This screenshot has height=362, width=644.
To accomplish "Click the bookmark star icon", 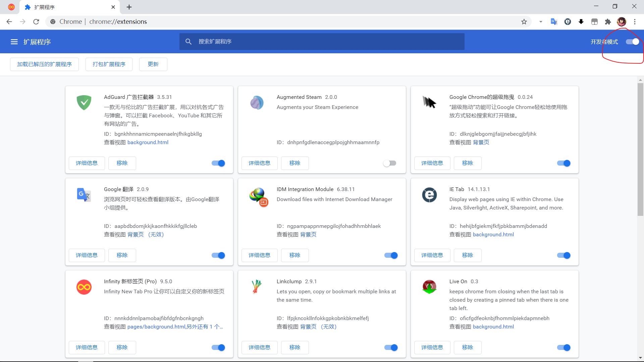I will tap(524, 22).
